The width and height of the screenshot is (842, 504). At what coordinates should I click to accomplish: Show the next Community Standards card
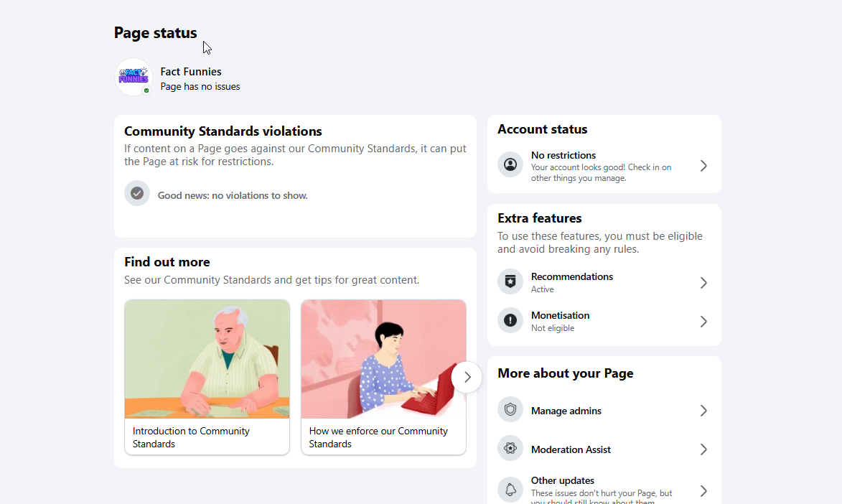(467, 377)
